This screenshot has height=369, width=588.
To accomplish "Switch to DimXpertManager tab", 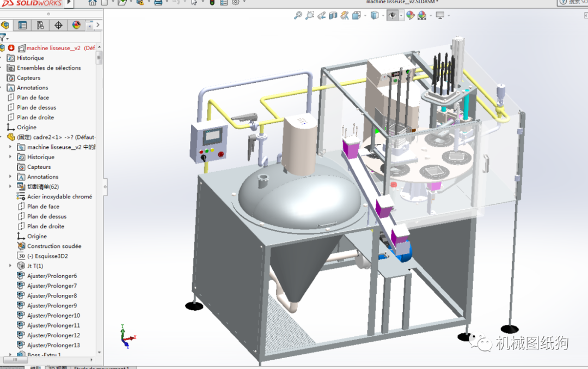I will 58,25.
